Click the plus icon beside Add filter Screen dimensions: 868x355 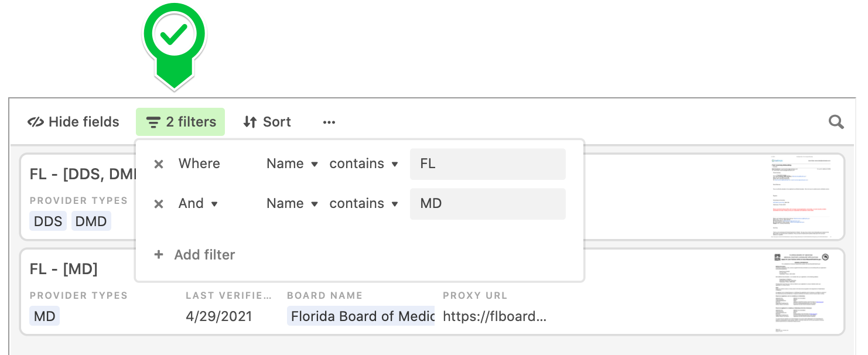tap(158, 255)
